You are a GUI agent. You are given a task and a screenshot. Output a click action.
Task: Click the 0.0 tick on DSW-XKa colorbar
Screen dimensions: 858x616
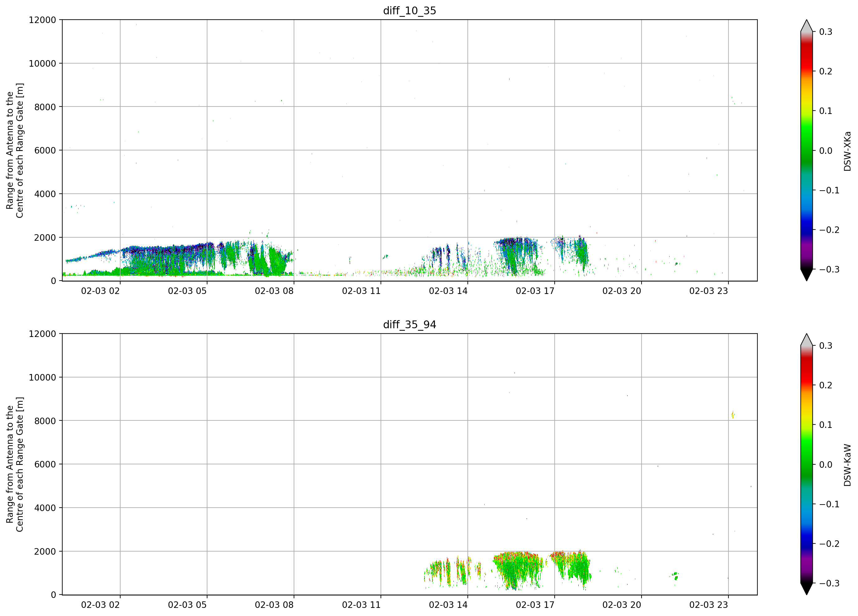click(826, 151)
